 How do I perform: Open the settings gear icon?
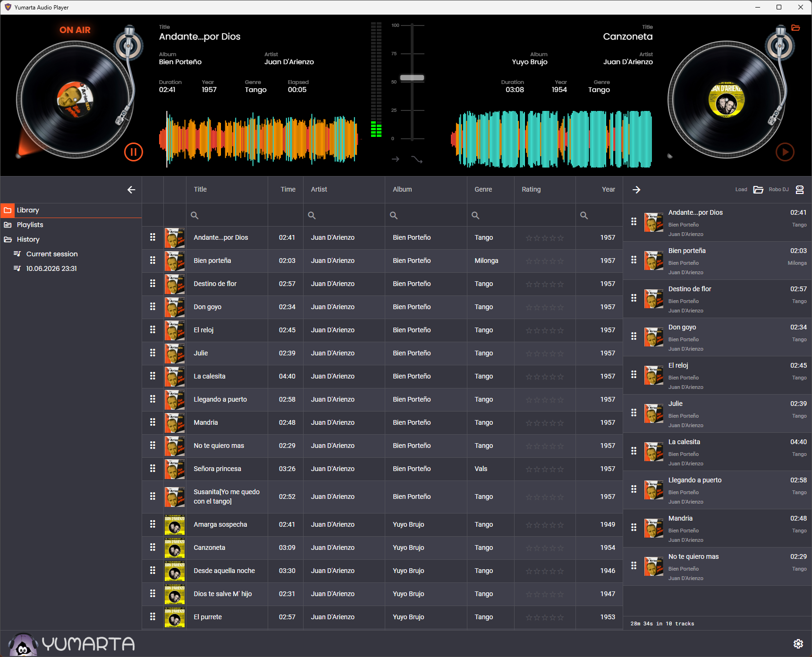pyautogui.click(x=798, y=644)
